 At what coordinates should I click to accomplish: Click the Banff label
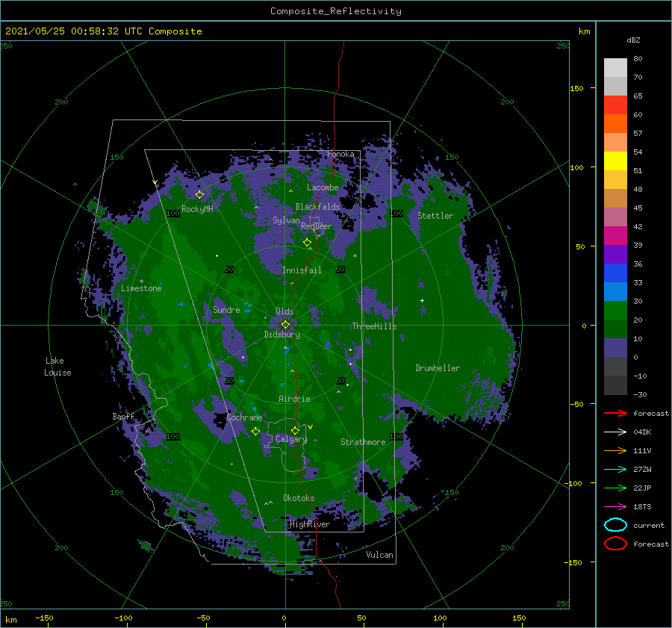point(123,416)
